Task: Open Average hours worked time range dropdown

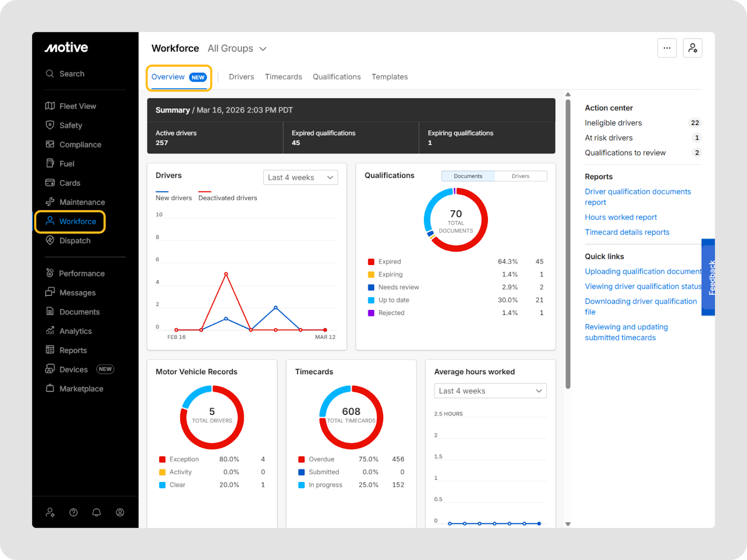Action: (490, 391)
